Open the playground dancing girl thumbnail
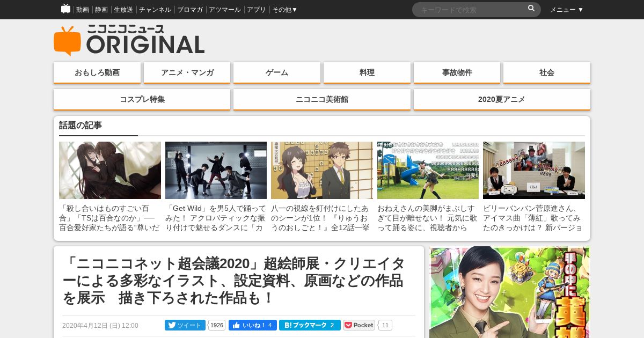 pyautogui.click(x=428, y=170)
